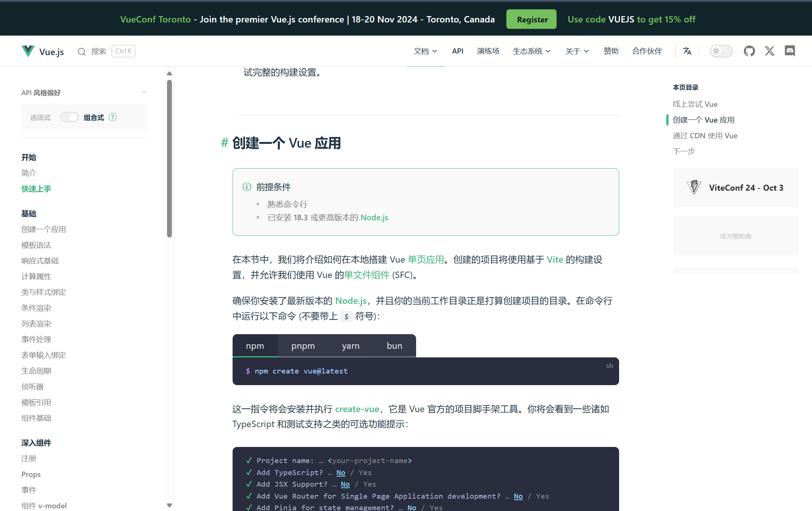This screenshot has height=511, width=812.
Task: Click the language translation icon
Action: (x=687, y=51)
